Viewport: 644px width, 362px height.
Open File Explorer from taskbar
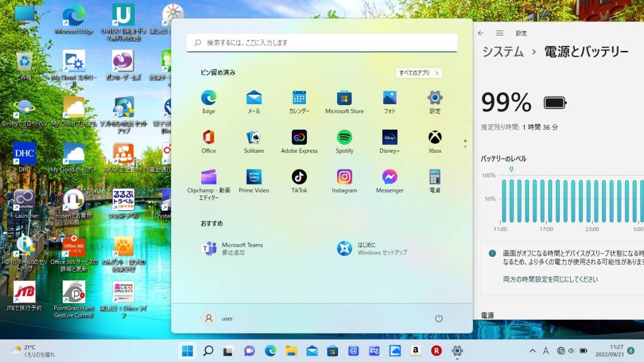pyautogui.click(x=291, y=351)
